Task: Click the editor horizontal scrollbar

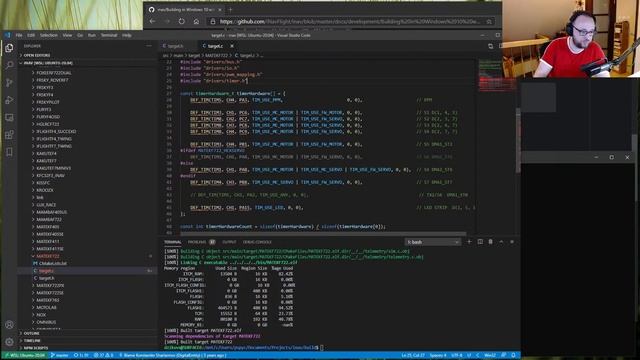Action: (323, 234)
